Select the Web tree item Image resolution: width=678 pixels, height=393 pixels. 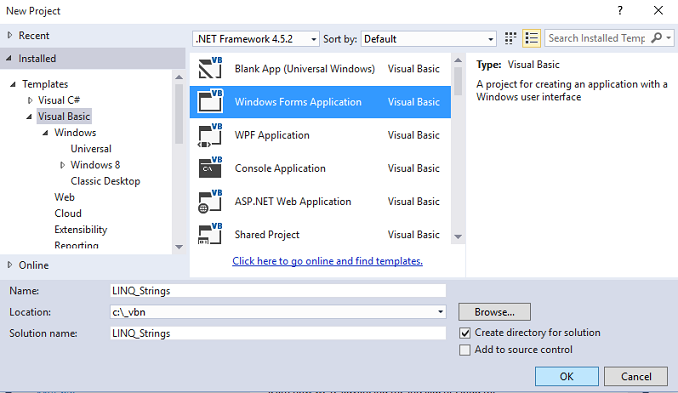click(64, 197)
